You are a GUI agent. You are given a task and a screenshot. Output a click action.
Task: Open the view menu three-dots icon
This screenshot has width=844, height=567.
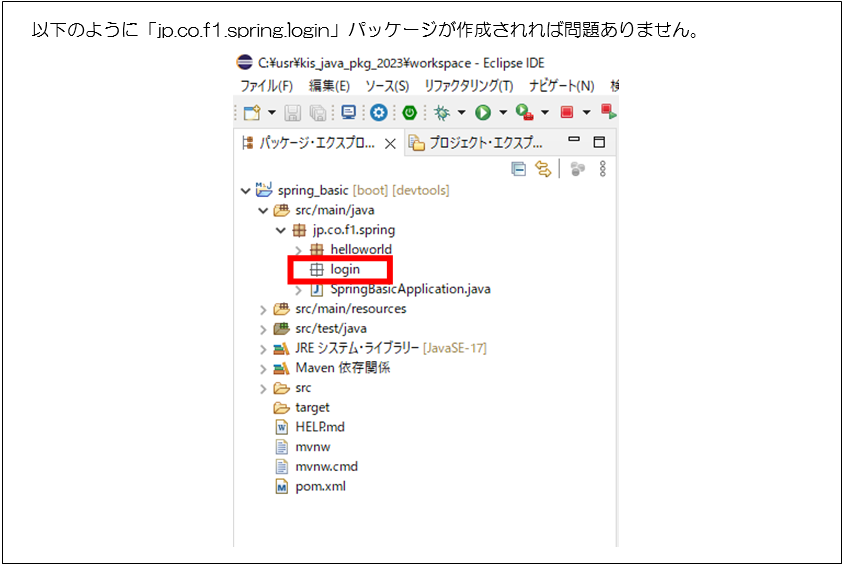[602, 169]
